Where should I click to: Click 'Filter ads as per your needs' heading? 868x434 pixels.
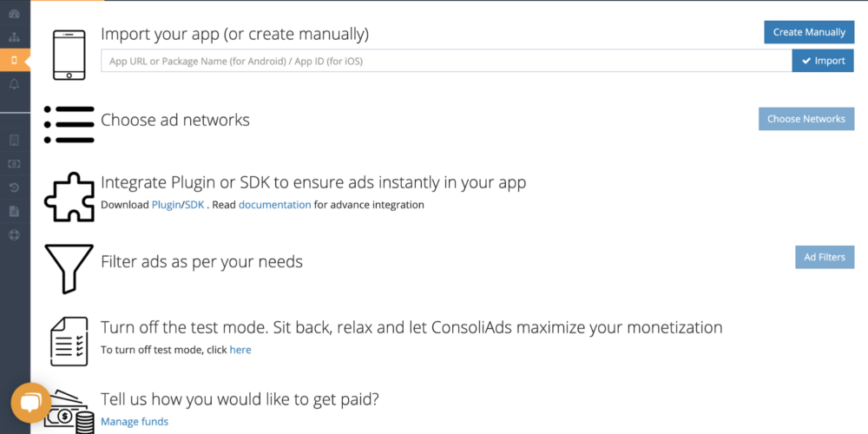pyautogui.click(x=201, y=261)
